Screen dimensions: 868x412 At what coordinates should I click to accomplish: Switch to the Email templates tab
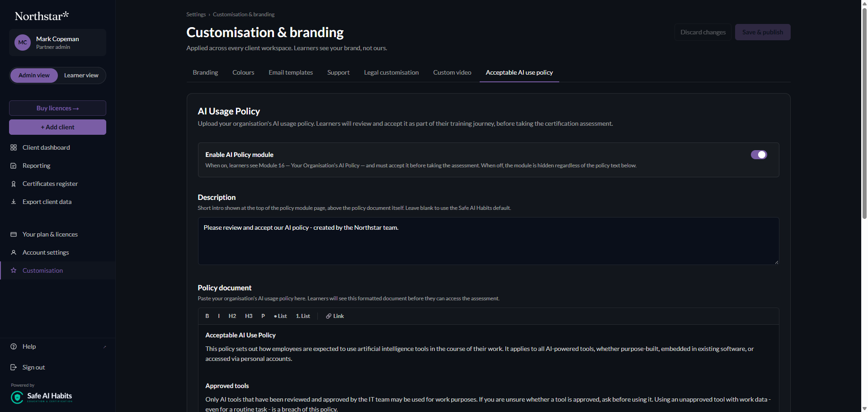(x=291, y=72)
